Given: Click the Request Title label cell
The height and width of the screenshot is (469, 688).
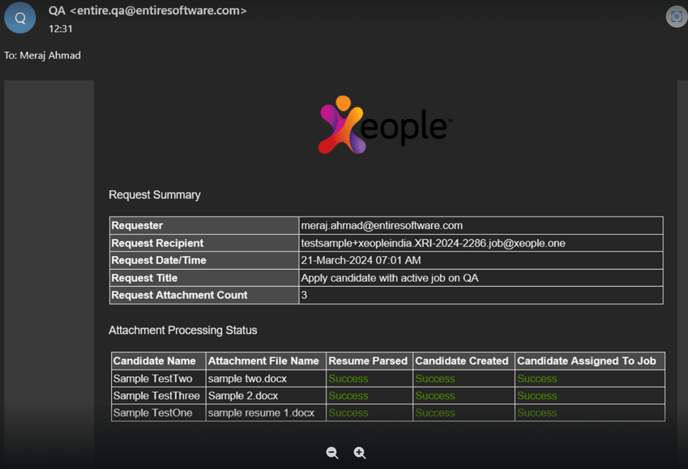Looking at the screenshot, I should [x=204, y=278].
